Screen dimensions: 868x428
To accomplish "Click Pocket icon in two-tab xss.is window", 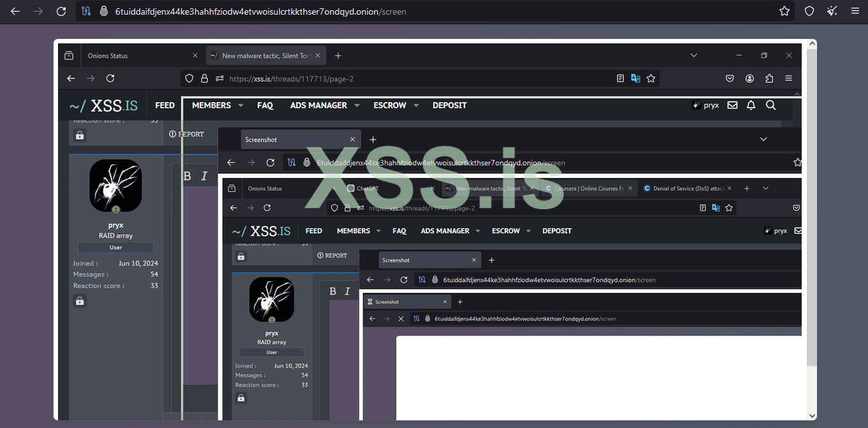I will 730,78.
